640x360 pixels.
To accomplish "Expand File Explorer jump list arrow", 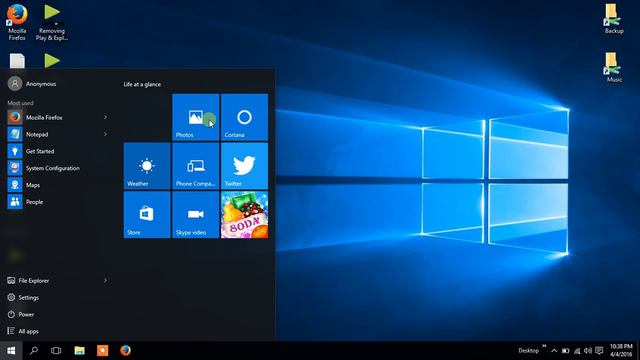I will [x=105, y=280].
